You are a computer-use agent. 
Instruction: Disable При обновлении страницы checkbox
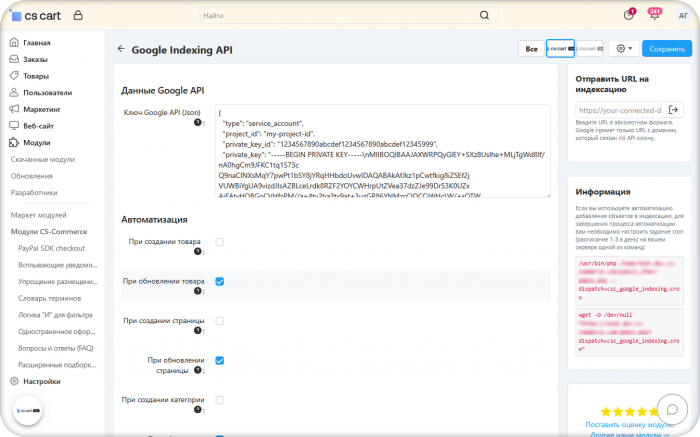219,360
